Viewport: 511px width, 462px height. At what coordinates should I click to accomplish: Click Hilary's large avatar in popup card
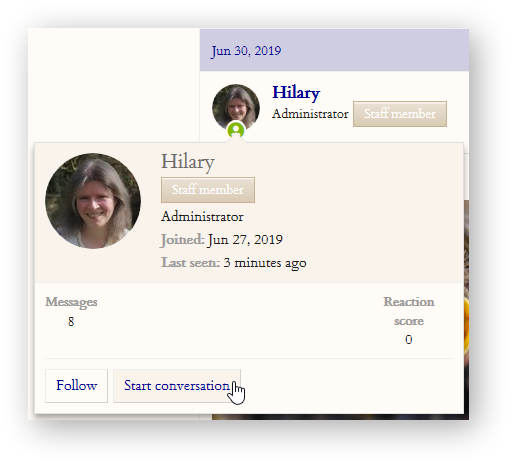coord(93,201)
